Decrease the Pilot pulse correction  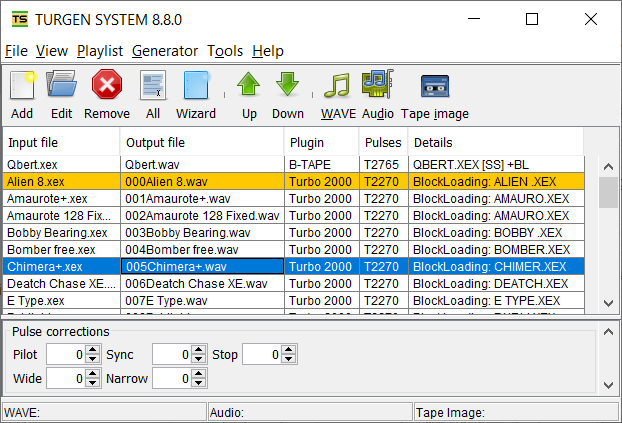coord(92,359)
